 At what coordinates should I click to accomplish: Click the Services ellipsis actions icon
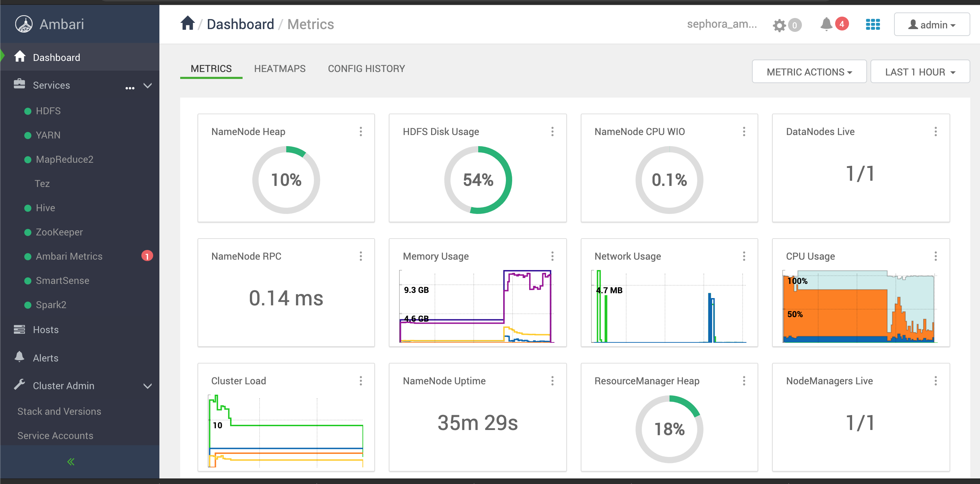(x=130, y=88)
